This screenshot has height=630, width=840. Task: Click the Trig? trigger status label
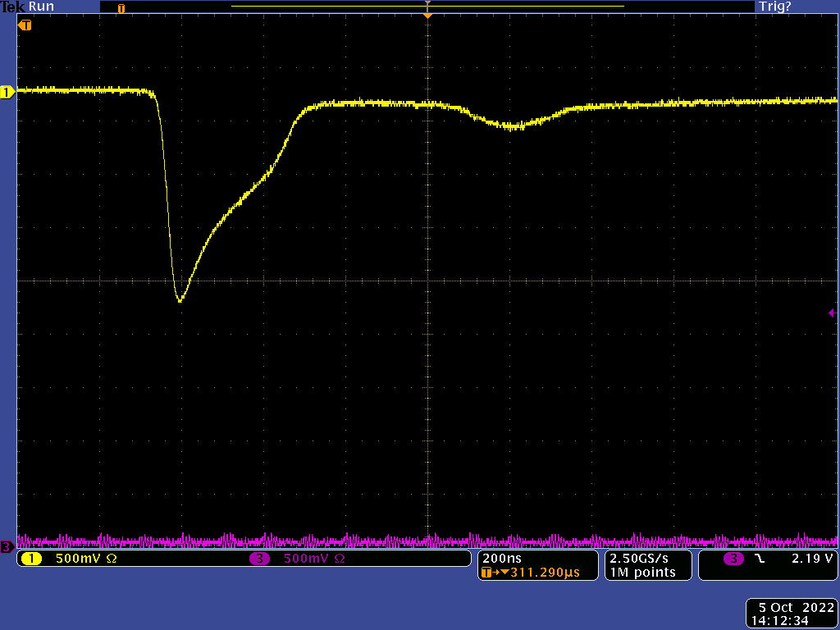775,7
